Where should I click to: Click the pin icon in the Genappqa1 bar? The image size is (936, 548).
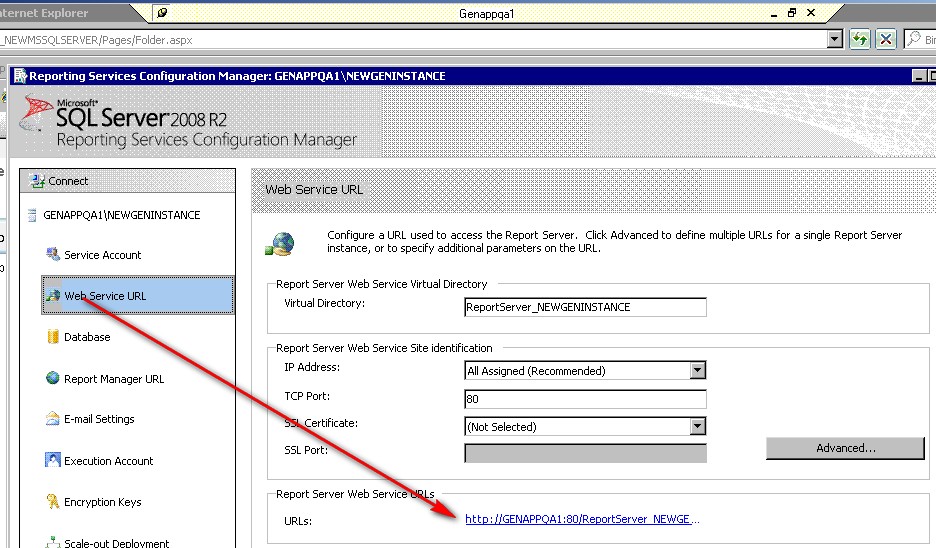point(161,13)
